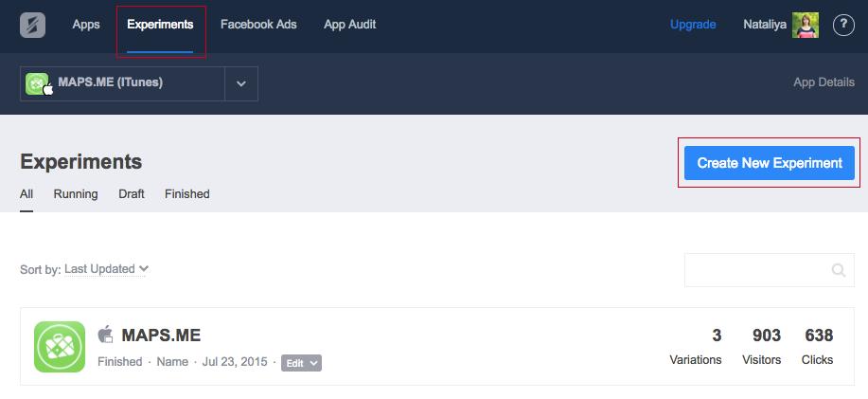Click the Apple platform icon beside MAPS.ME
The width and height of the screenshot is (868, 399).
tap(105, 335)
